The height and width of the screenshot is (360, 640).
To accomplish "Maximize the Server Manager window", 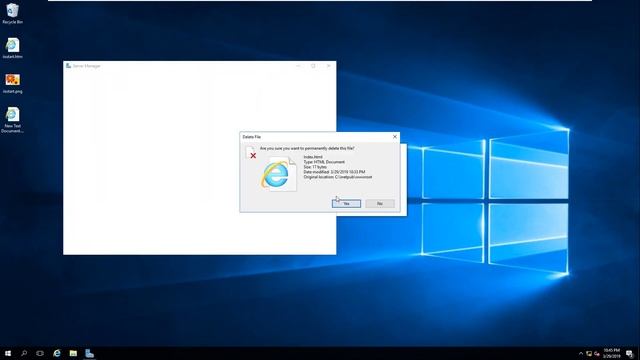I will coord(313,66).
